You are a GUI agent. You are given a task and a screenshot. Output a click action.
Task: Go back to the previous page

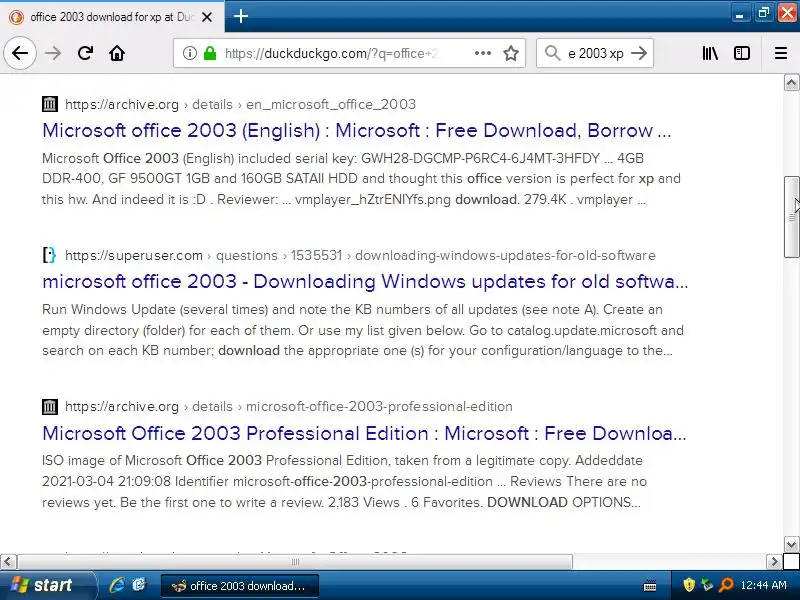pos(20,53)
